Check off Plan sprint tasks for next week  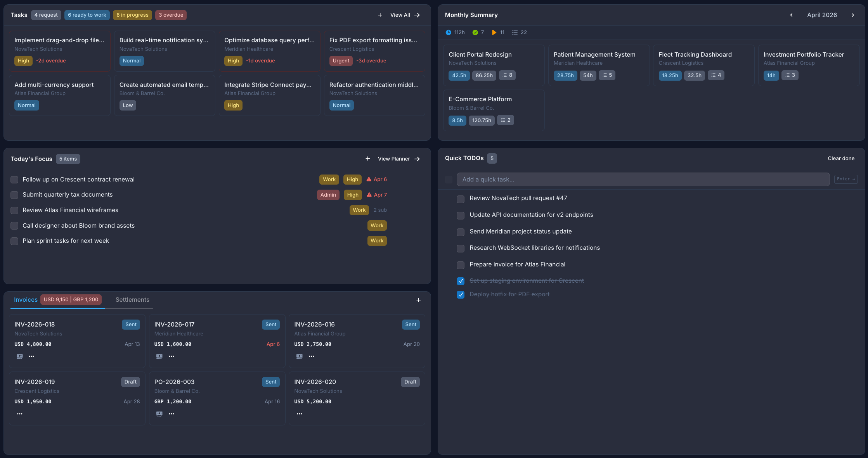click(x=14, y=241)
